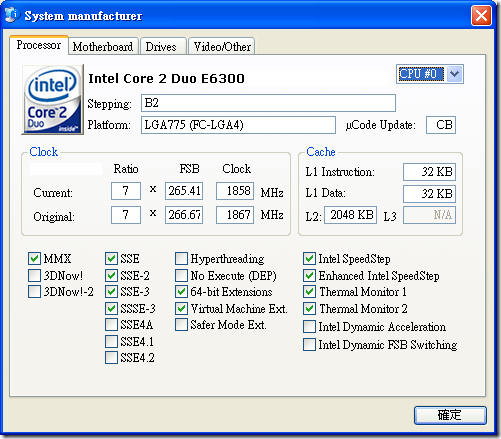The width and height of the screenshot is (501, 439).
Task: Click the Original FSB field 266.67
Action: point(184,215)
